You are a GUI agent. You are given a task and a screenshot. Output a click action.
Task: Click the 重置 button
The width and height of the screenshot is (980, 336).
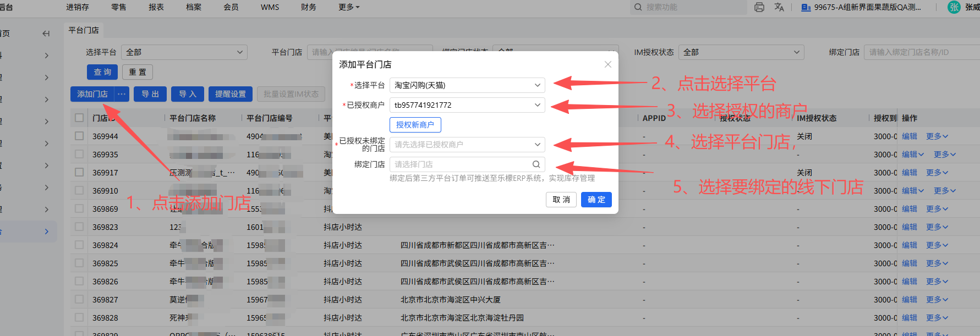click(138, 72)
